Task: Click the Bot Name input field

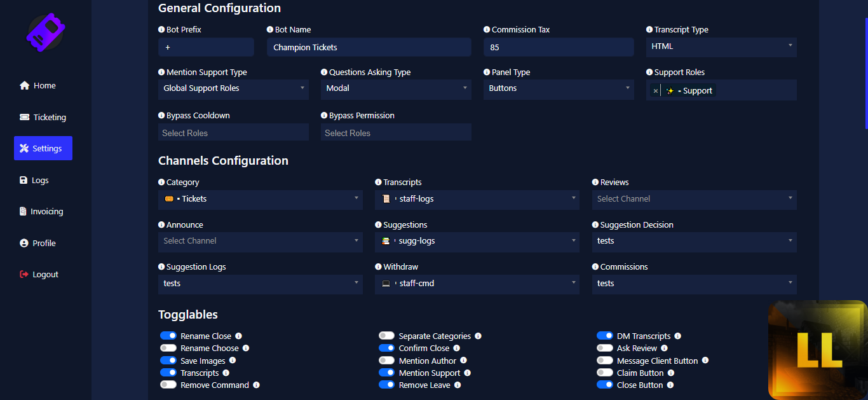Action: click(369, 47)
